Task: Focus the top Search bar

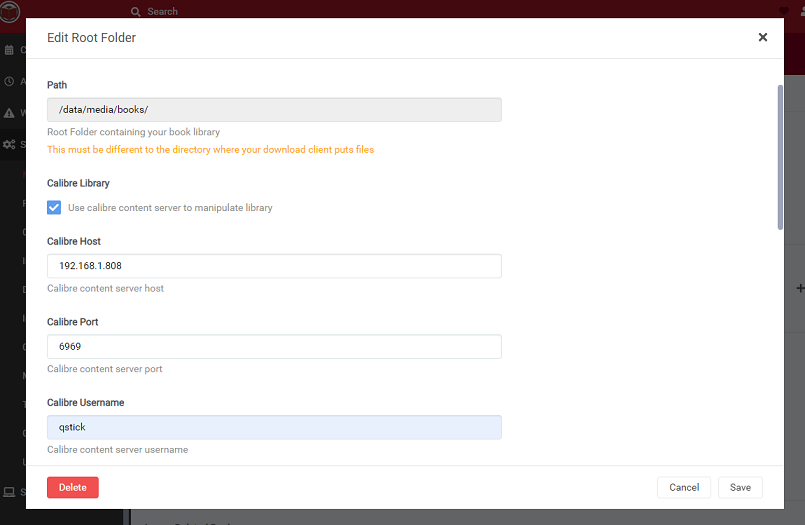Action: pos(300,12)
